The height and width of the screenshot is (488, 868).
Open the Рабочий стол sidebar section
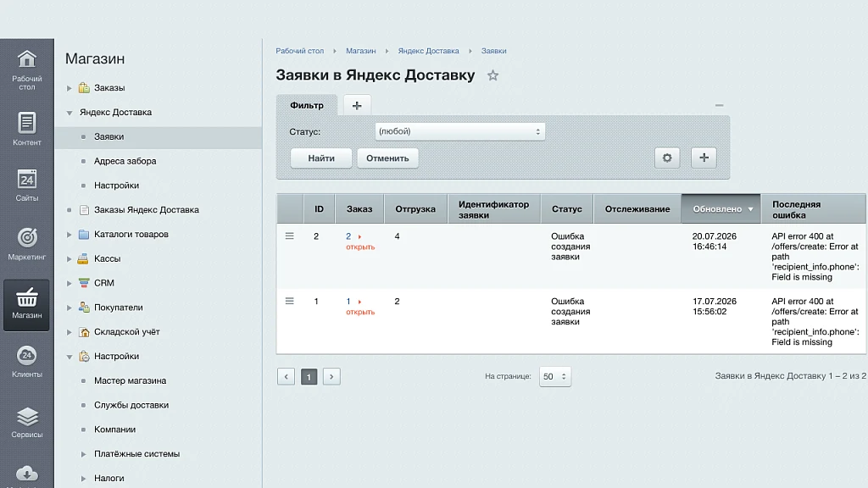click(26, 69)
